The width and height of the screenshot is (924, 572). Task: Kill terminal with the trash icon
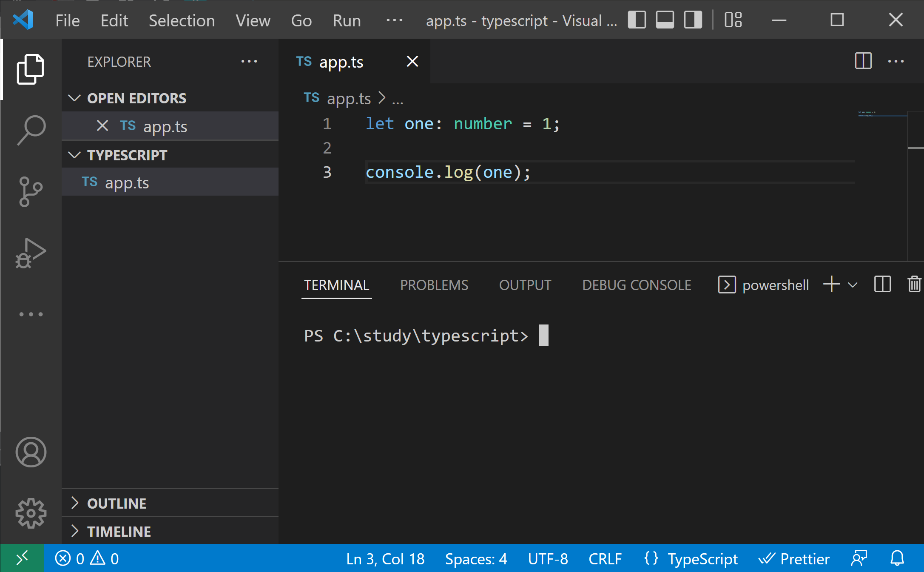914,285
